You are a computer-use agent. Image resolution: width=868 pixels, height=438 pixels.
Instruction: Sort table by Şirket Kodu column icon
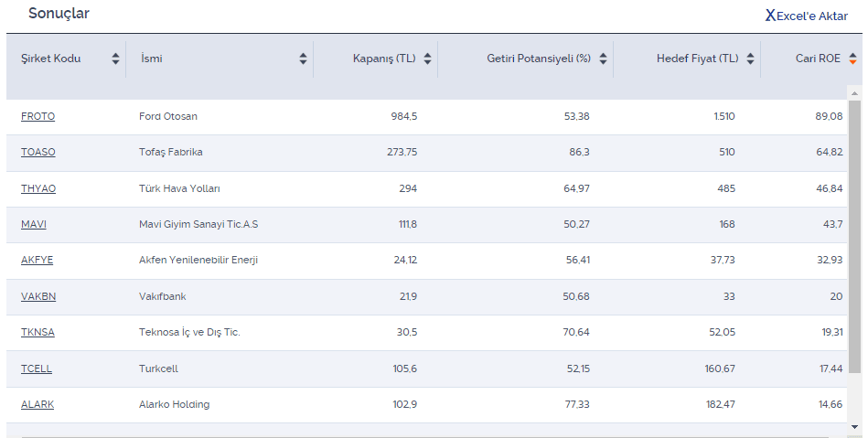115,59
